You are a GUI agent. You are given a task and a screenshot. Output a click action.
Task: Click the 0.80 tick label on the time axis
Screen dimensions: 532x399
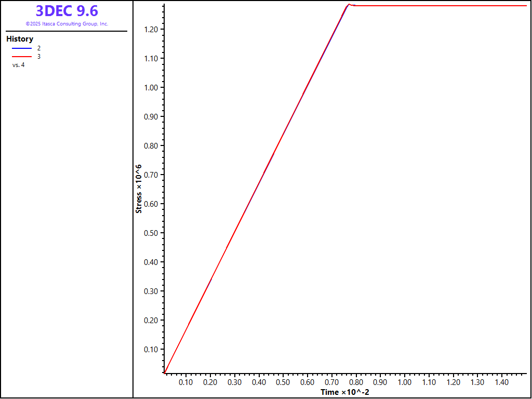[355, 382]
